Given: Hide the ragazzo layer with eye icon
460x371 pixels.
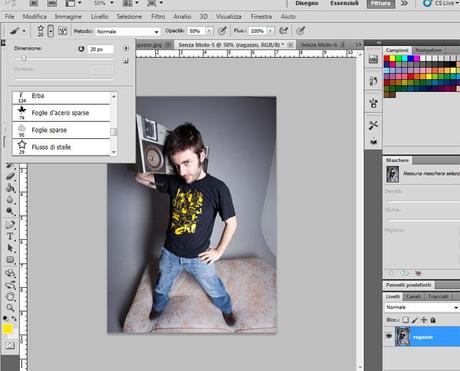Looking at the screenshot, I should click(389, 336).
